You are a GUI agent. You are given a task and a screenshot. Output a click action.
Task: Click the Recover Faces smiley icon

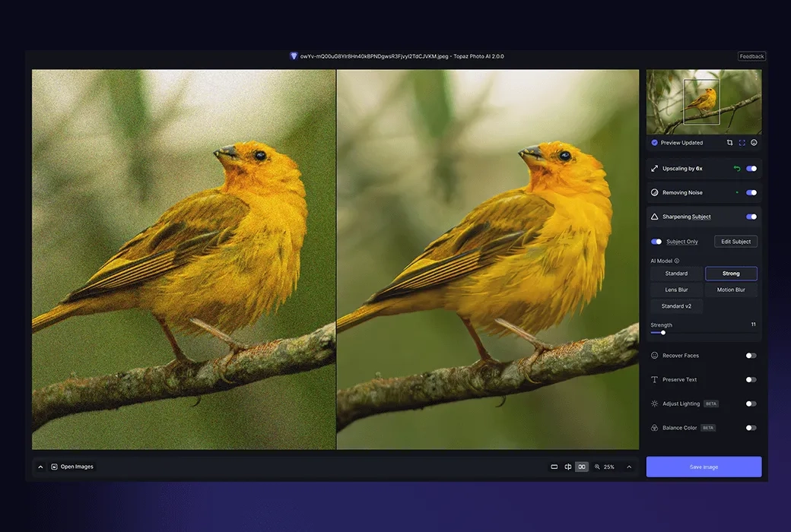[x=654, y=356]
